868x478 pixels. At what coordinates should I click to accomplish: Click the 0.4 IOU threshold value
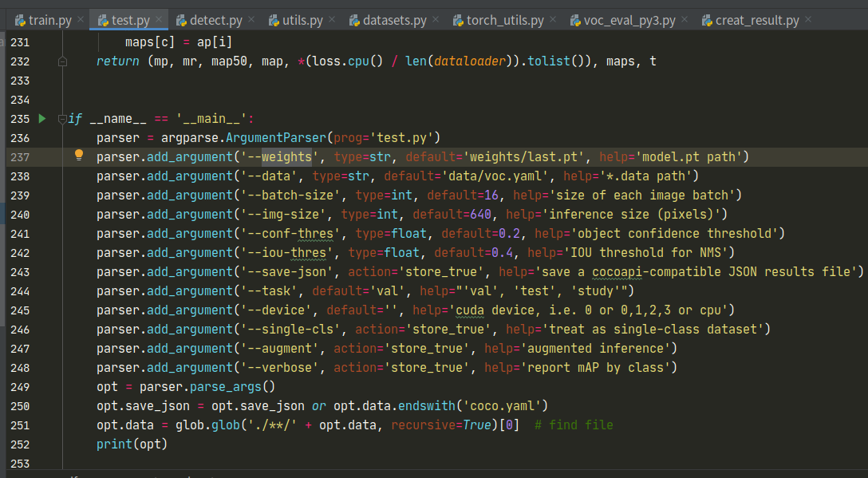[502, 253]
